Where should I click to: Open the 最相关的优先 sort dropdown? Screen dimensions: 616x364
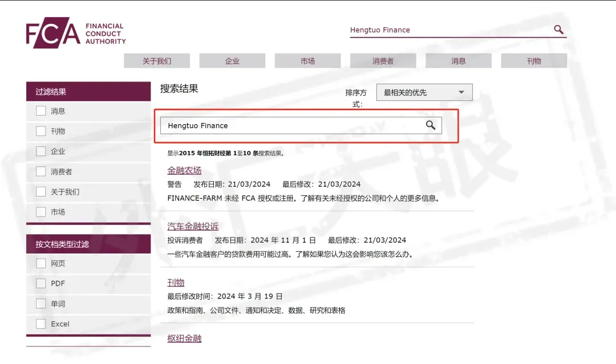click(x=424, y=93)
